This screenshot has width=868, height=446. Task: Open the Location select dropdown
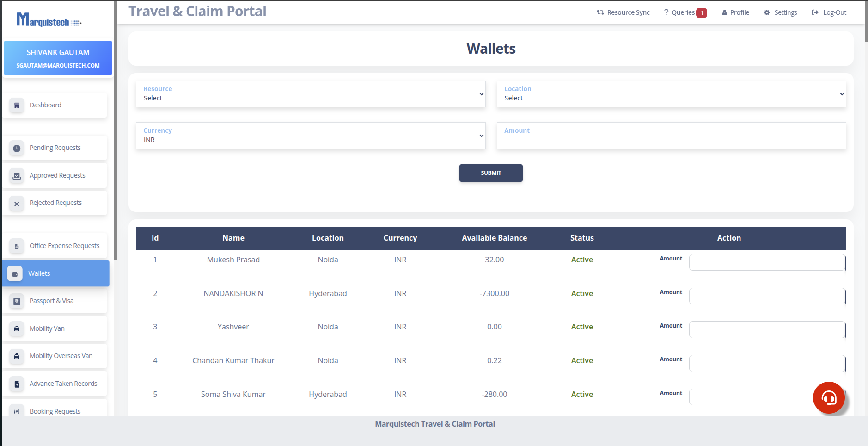tap(671, 94)
